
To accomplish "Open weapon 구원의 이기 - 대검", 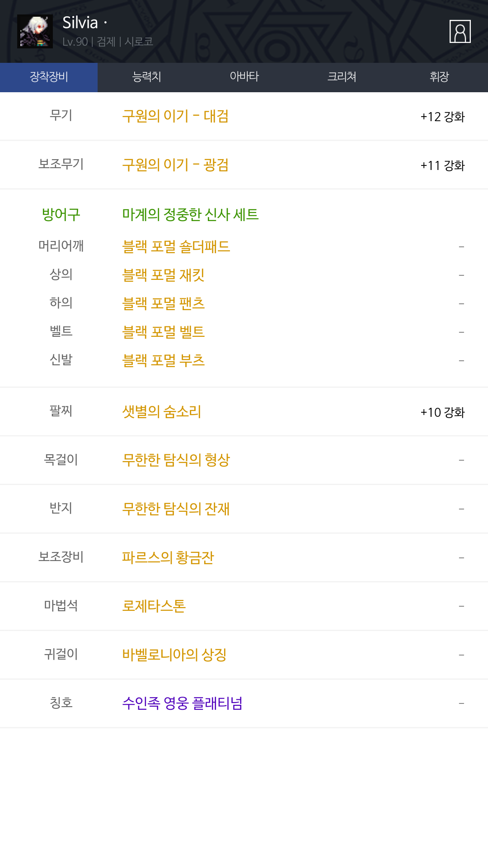I will tap(175, 116).
